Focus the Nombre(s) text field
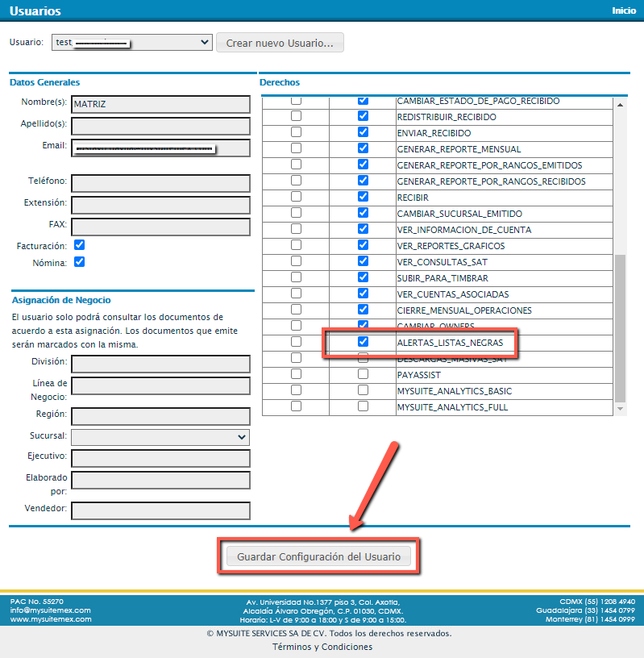The image size is (644, 658). (160, 105)
